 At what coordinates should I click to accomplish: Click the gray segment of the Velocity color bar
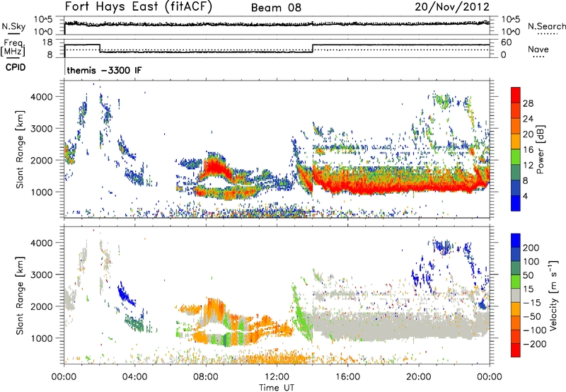tap(516, 295)
